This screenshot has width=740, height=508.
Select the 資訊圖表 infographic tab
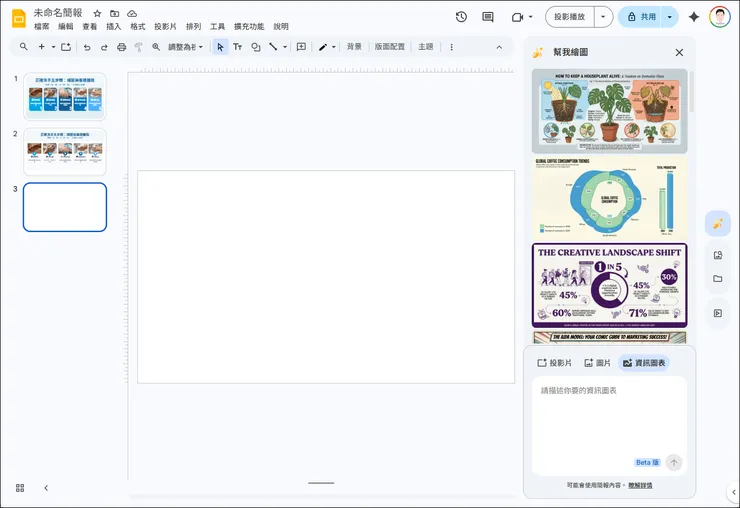click(x=644, y=363)
